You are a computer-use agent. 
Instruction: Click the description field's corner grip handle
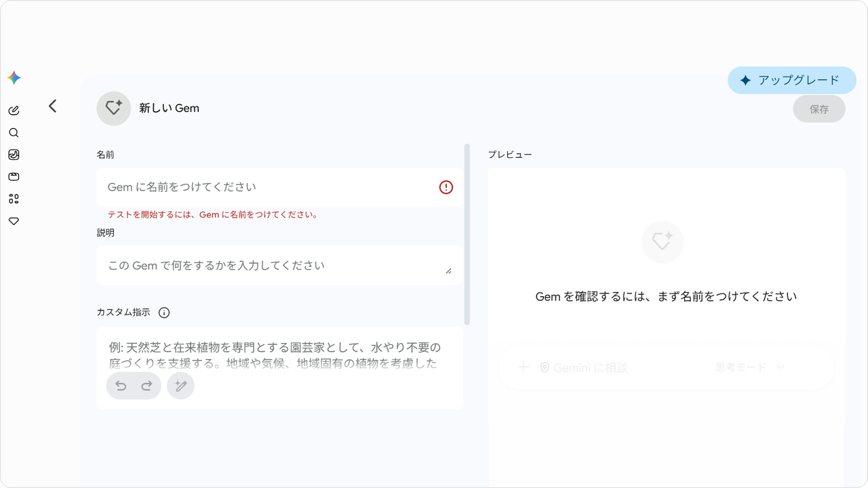pyautogui.click(x=448, y=271)
